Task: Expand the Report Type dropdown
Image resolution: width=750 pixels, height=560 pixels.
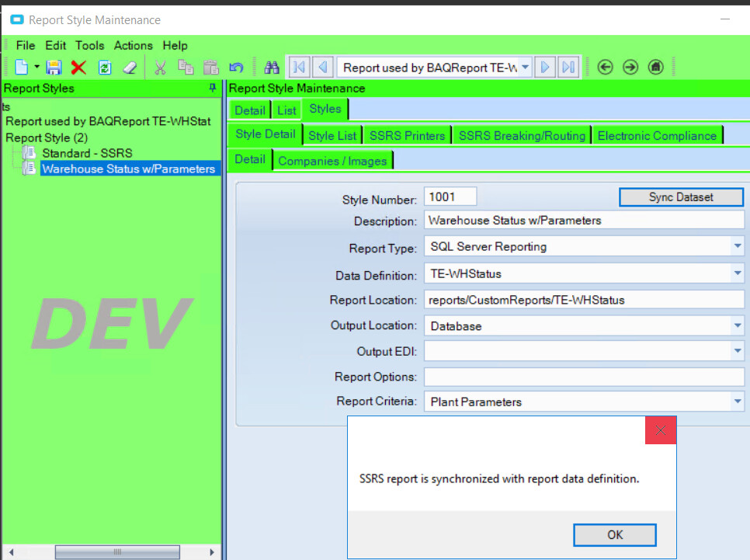Action: click(x=737, y=246)
